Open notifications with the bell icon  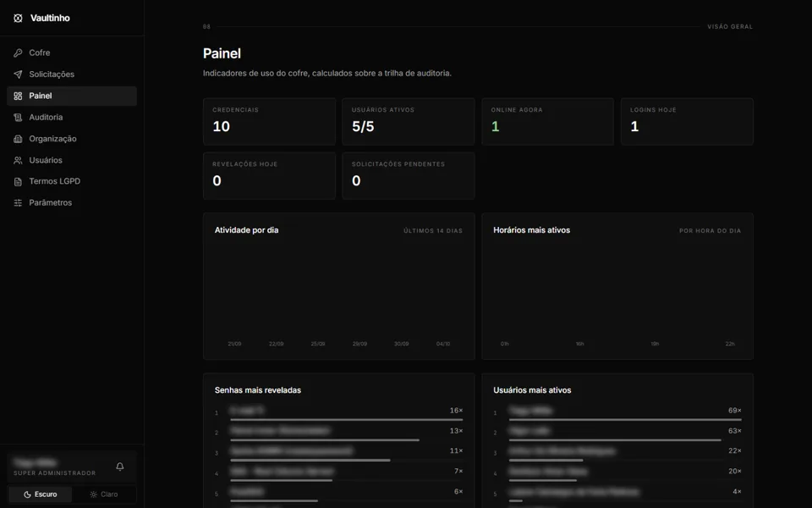pos(119,467)
